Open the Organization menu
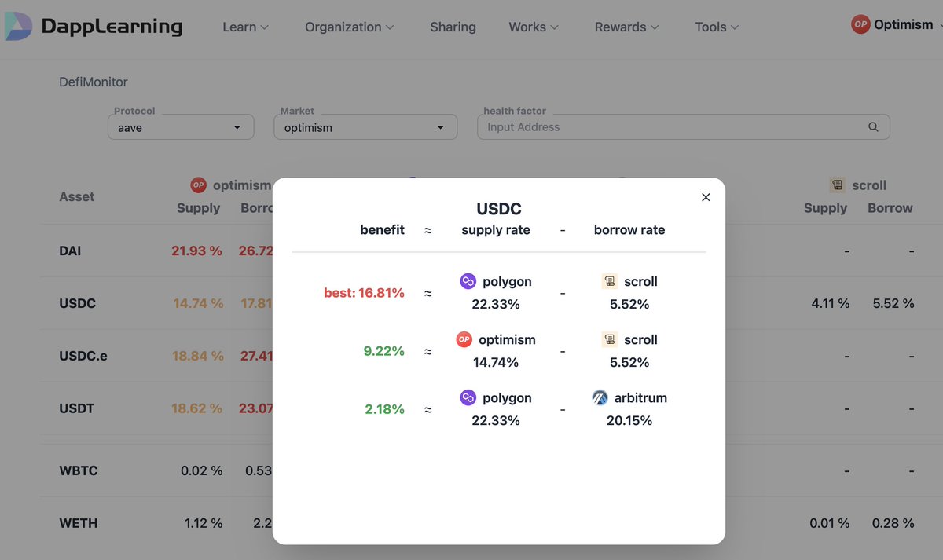 349,27
